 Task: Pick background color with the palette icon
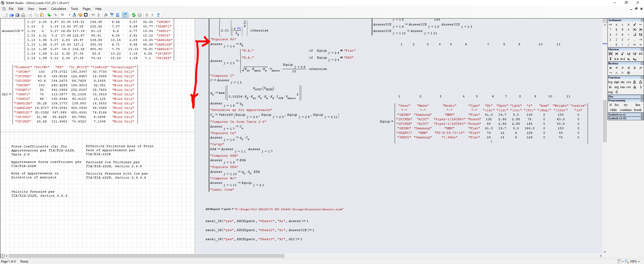[80, 15]
